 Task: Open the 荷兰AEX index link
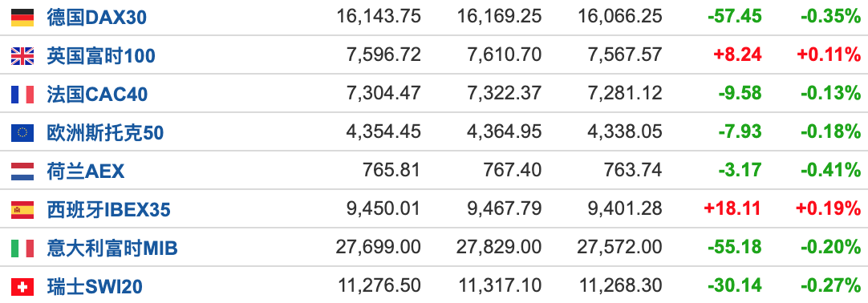pyautogui.click(x=86, y=172)
